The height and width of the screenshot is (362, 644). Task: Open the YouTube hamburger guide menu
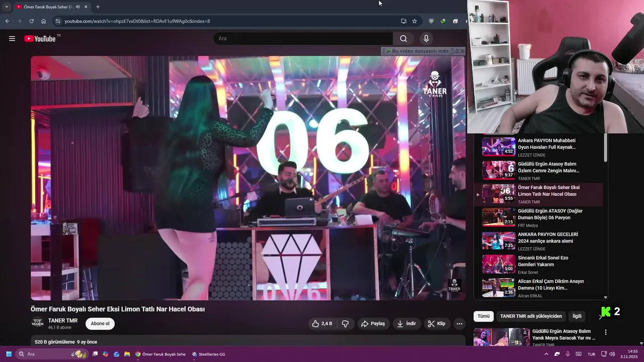(x=12, y=39)
